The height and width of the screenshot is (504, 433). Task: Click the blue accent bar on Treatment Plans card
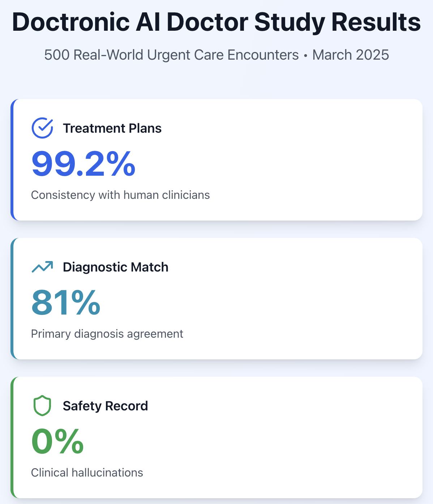(12, 160)
